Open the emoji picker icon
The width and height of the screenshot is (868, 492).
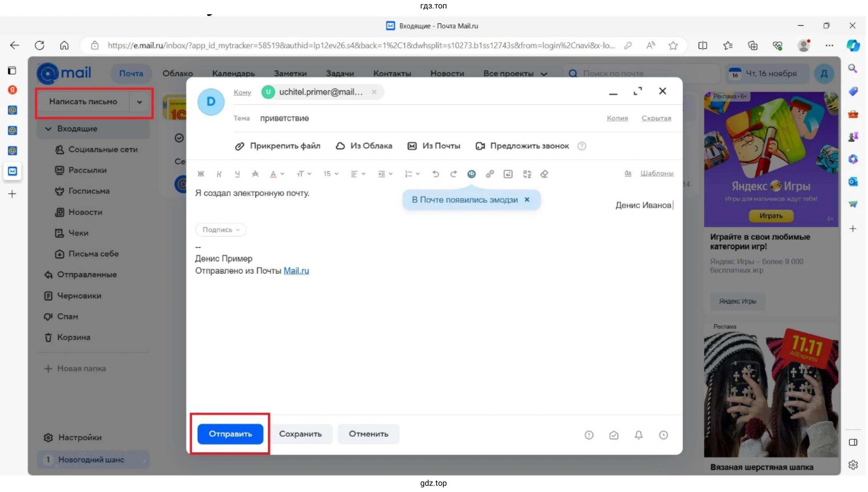[x=472, y=174]
